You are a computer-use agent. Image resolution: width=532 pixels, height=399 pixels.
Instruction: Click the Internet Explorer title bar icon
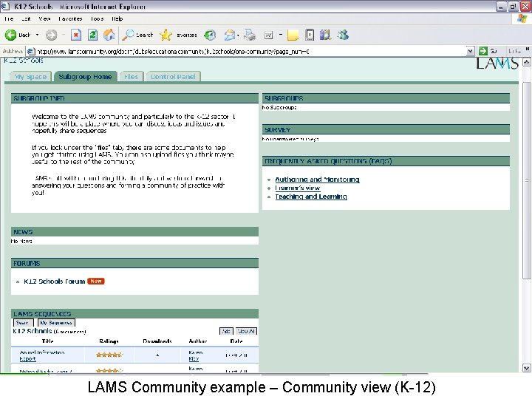pyautogui.click(x=5, y=6)
